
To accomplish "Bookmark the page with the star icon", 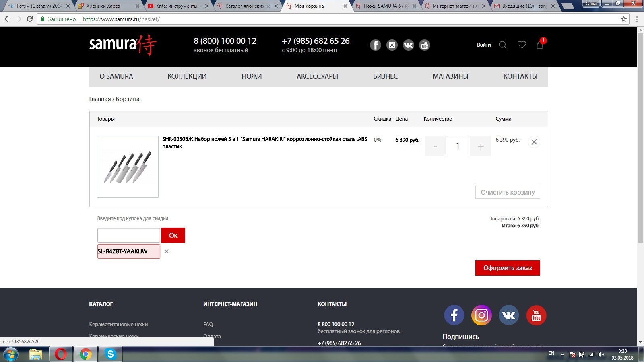I will [624, 19].
